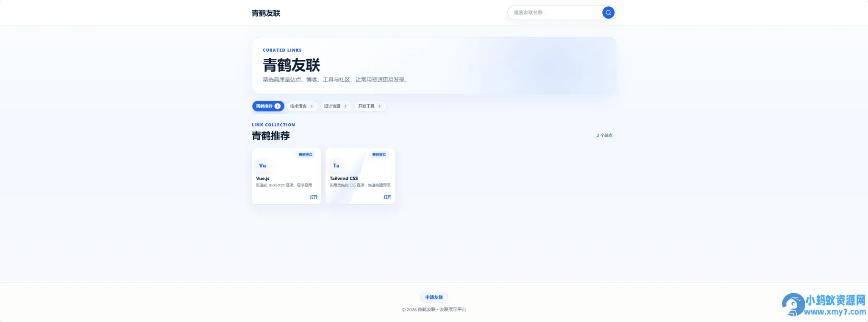This screenshot has width=868, height=322.
Task: Click 青鹤推荐 badge on Vue.js card
Action: pyautogui.click(x=305, y=155)
